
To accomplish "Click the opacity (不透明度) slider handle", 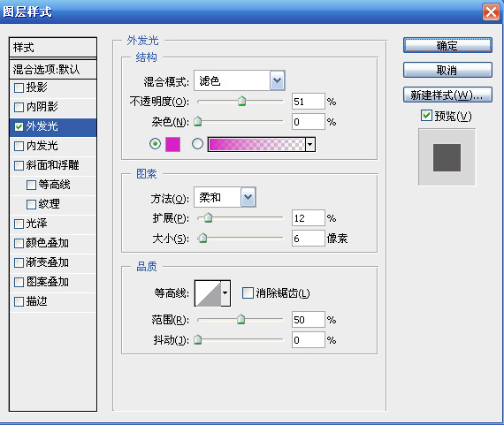I will [241, 102].
